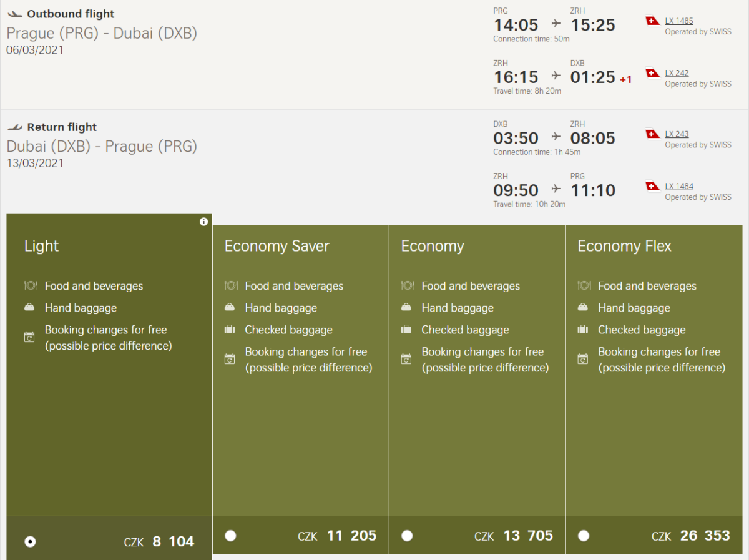Click food and beverages icon in Economy Flex
The image size is (749, 560).
(584, 286)
